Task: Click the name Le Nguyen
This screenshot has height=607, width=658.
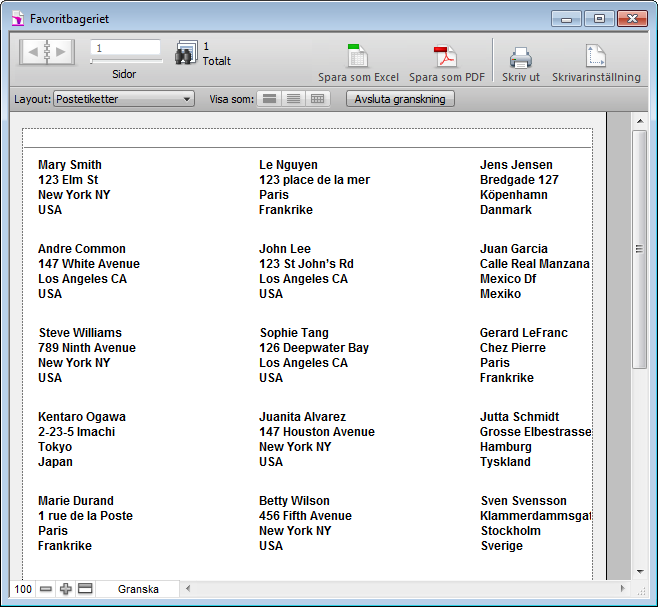Action: (288, 165)
